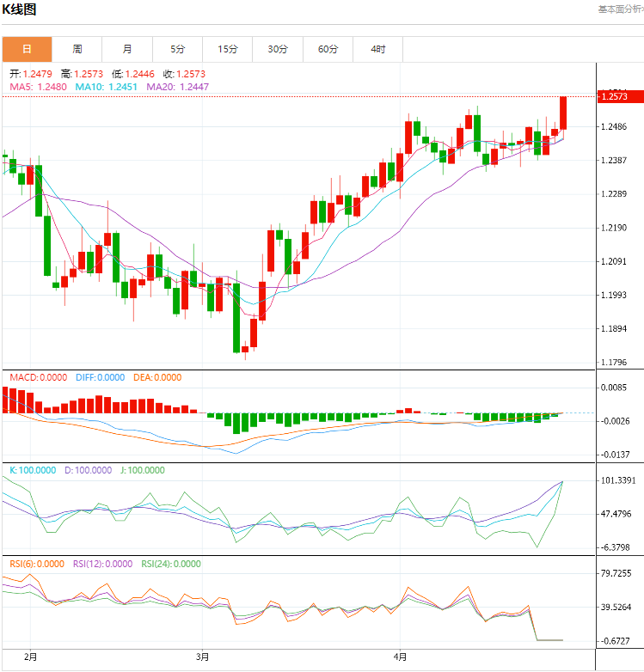
Task: Click the 1.2486 price axis label
Action: click(x=614, y=127)
